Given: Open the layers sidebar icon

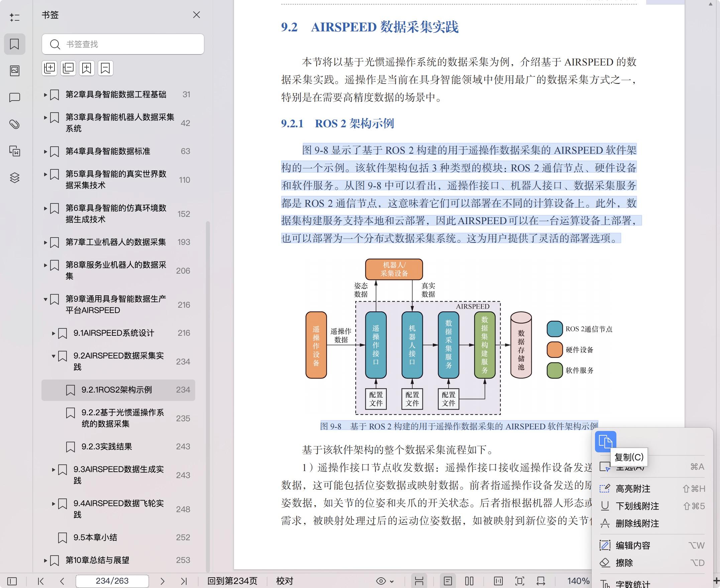Looking at the screenshot, I should coord(14,177).
